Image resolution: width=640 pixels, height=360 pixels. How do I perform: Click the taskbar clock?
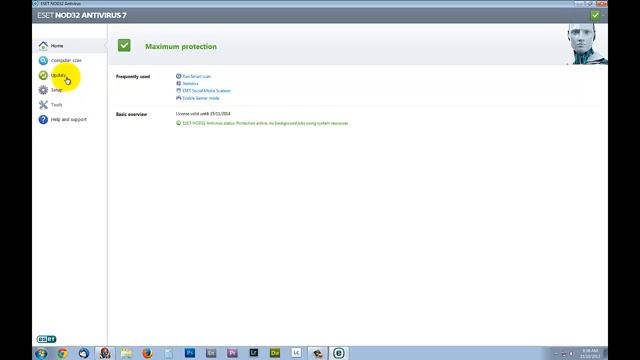(590, 353)
